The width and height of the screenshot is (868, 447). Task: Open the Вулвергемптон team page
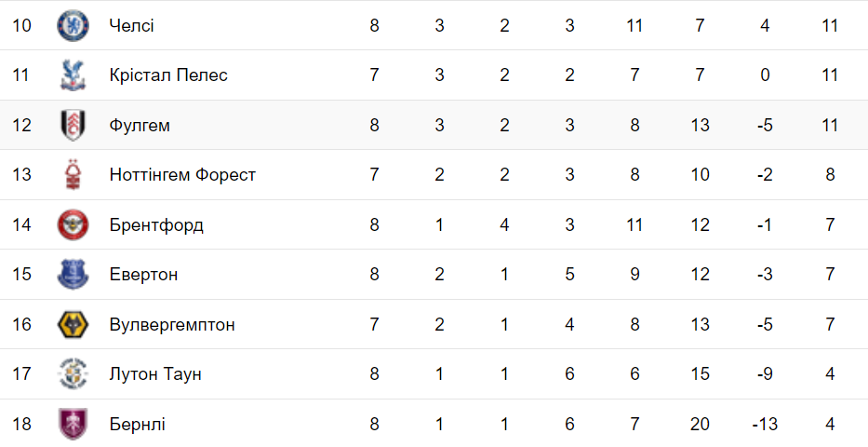tap(171, 324)
